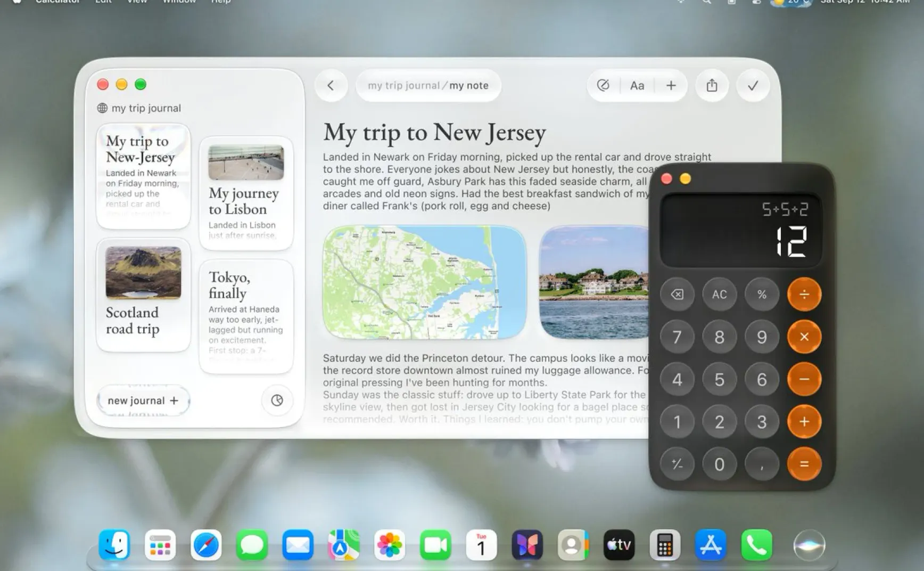Open Apple TV from the Dock
Screen dimensions: 924x571
click(x=619, y=545)
